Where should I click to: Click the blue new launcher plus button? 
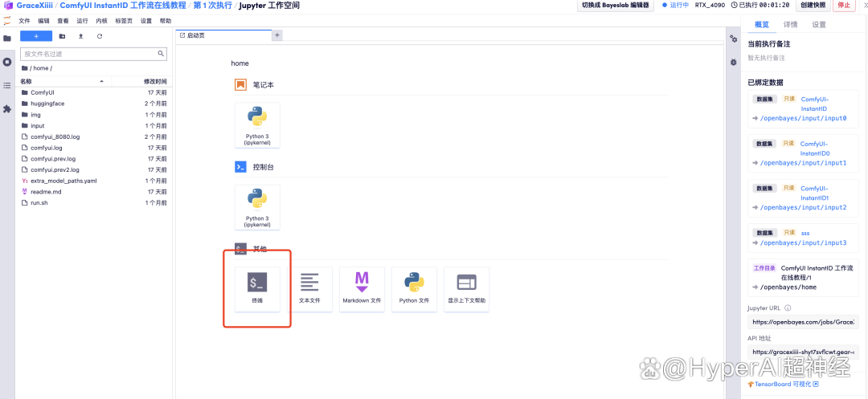tap(36, 36)
